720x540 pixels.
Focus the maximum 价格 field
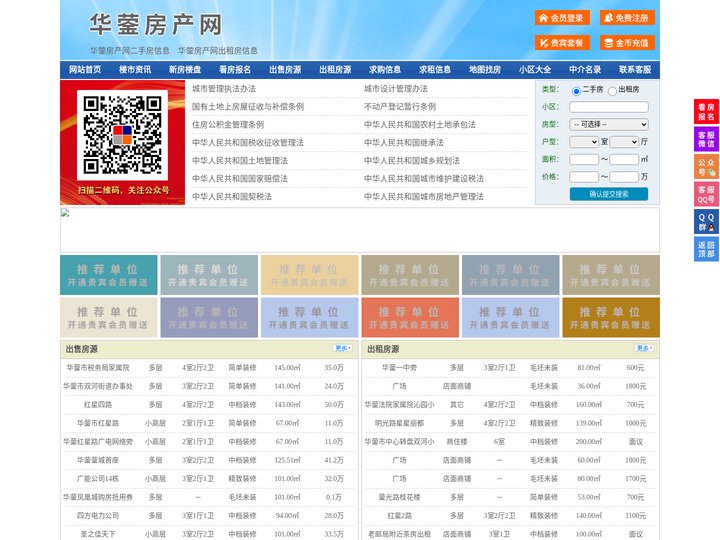coord(624,177)
